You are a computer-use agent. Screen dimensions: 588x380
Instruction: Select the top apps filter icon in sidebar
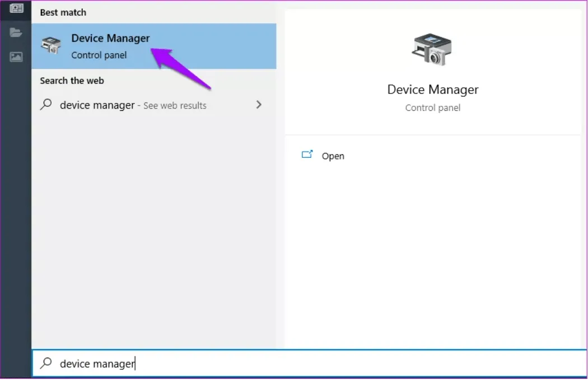tap(16, 8)
